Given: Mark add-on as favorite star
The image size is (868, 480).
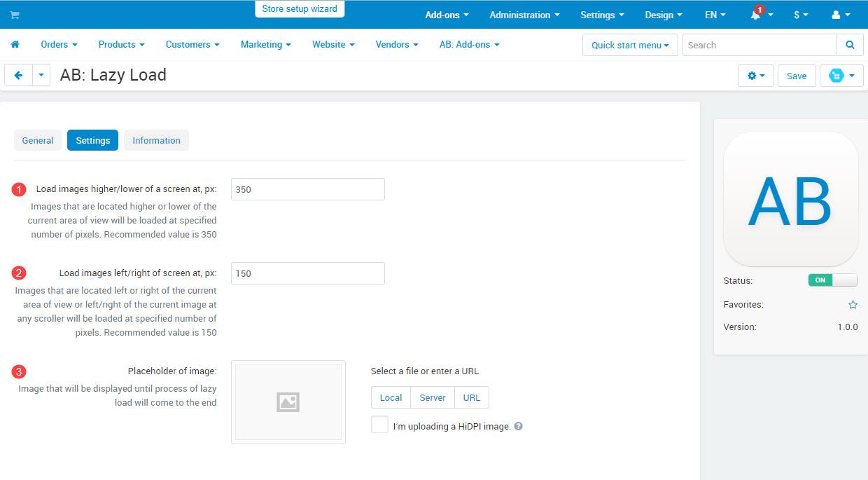Looking at the screenshot, I should 853,305.
